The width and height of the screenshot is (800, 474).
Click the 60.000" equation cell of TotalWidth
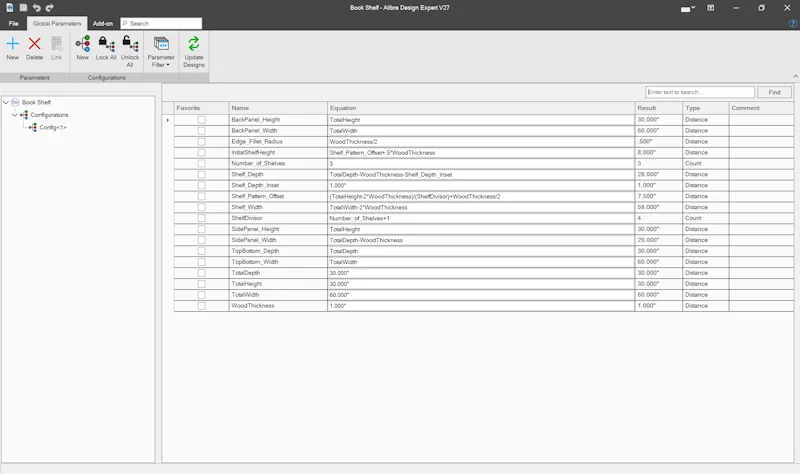[481, 295]
